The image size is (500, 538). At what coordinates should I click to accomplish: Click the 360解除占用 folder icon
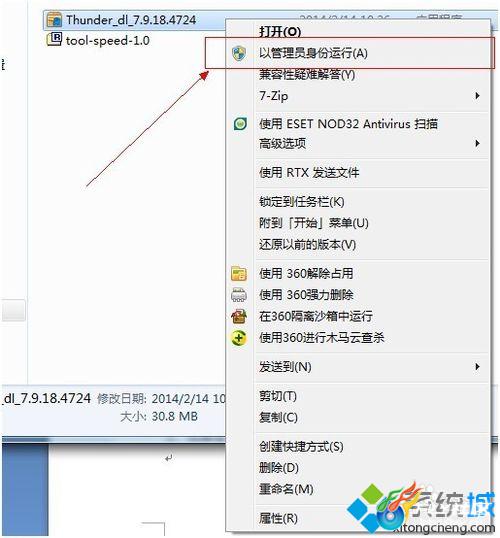point(239,273)
